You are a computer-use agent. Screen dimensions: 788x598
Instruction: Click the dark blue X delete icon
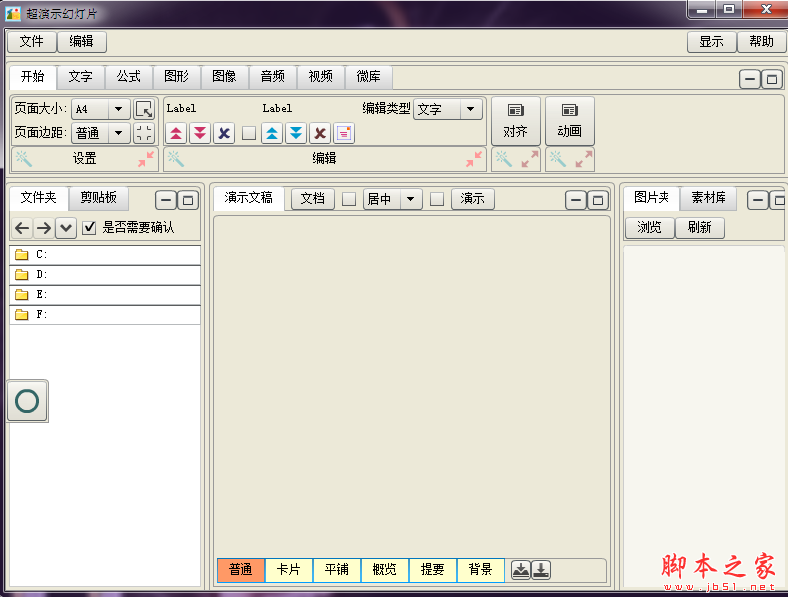pyautogui.click(x=224, y=133)
